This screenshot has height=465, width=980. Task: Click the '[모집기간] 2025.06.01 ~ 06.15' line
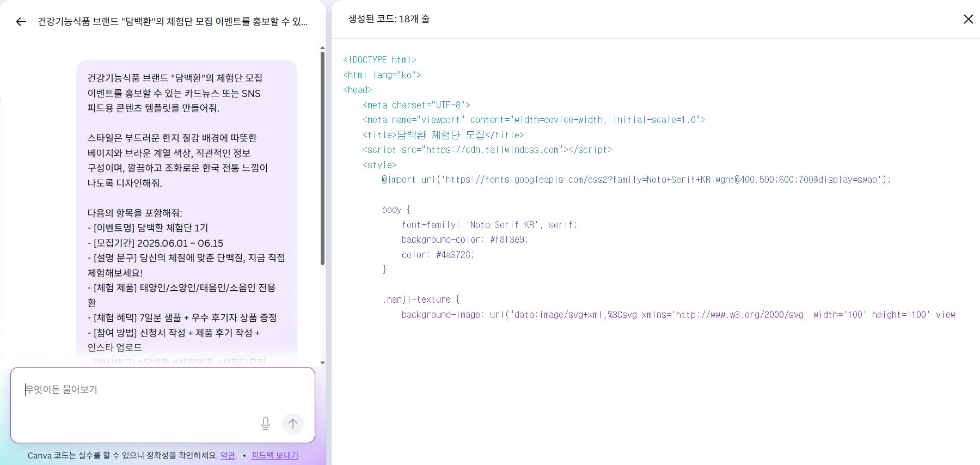tap(155, 243)
